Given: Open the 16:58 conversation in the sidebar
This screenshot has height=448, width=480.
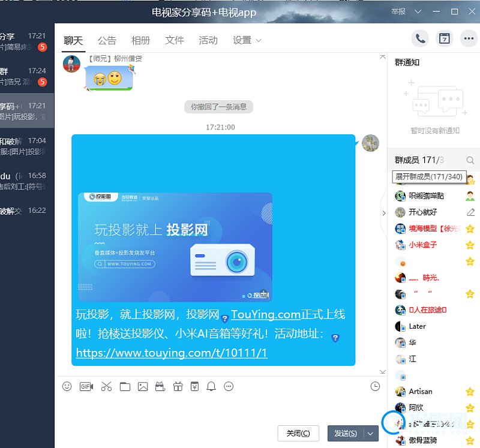Looking at the screenshot, I should 27,181.
